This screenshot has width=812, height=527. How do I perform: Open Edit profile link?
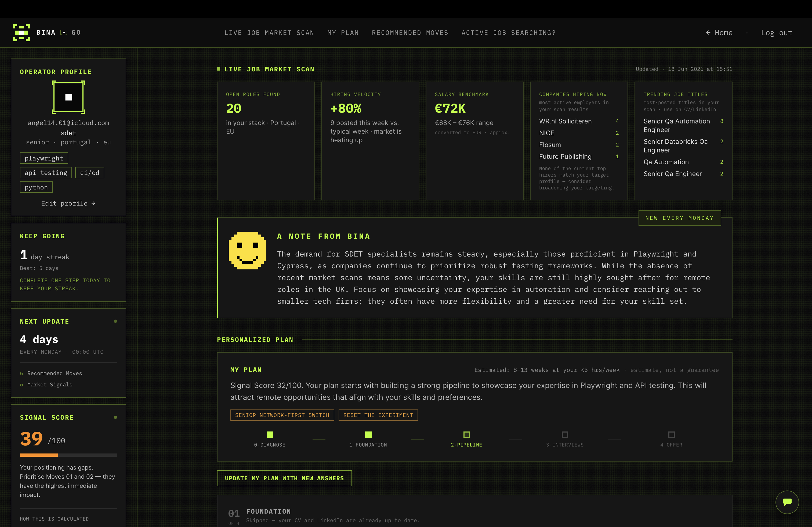click(68, 203)
